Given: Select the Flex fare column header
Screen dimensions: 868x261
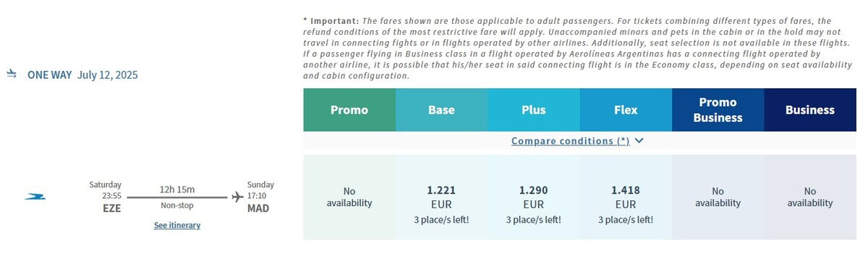Looking at the screenshot, I should click(626, 110).
